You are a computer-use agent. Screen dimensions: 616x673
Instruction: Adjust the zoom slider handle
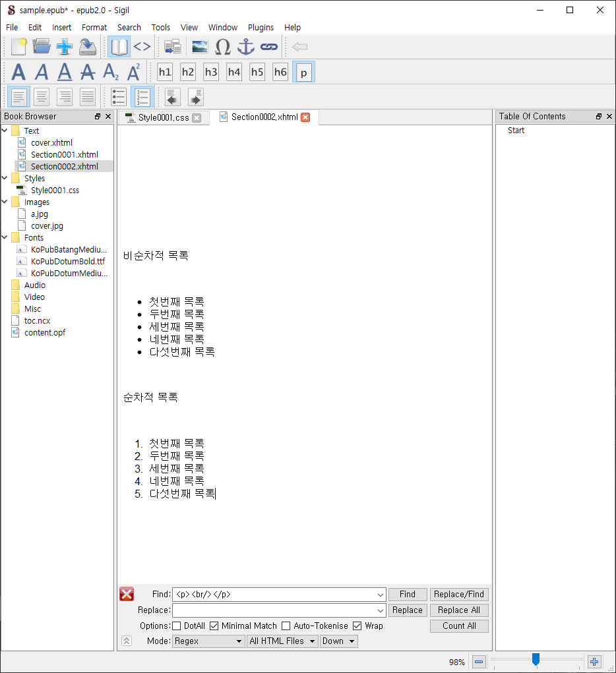point(536,659)
